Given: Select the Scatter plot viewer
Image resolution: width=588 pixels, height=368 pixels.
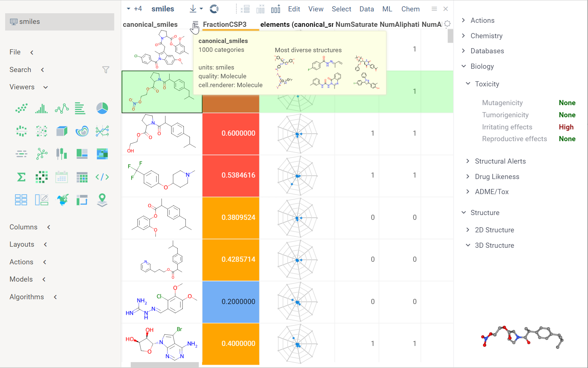Looking at the screenshot, I should pos(21,108).
